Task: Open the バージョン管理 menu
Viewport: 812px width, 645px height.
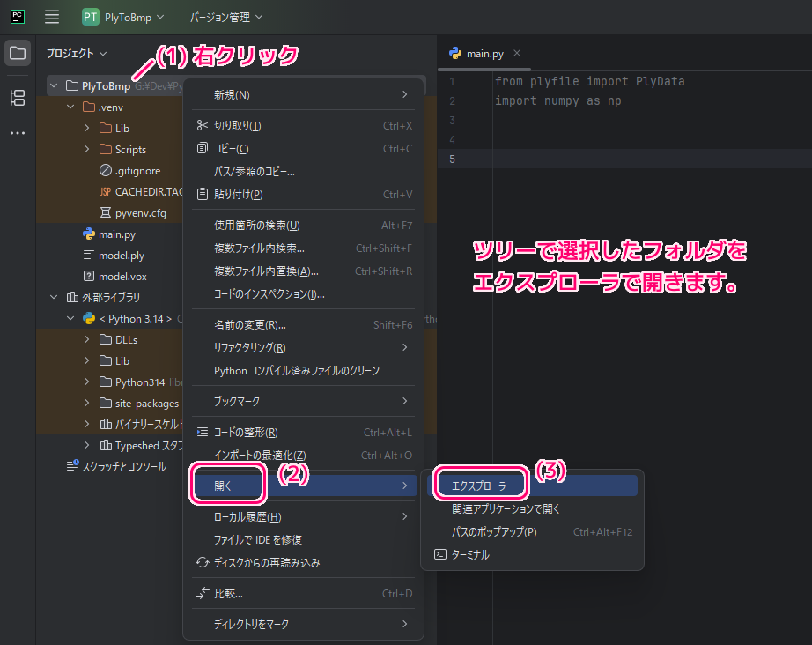Action: 221,16
